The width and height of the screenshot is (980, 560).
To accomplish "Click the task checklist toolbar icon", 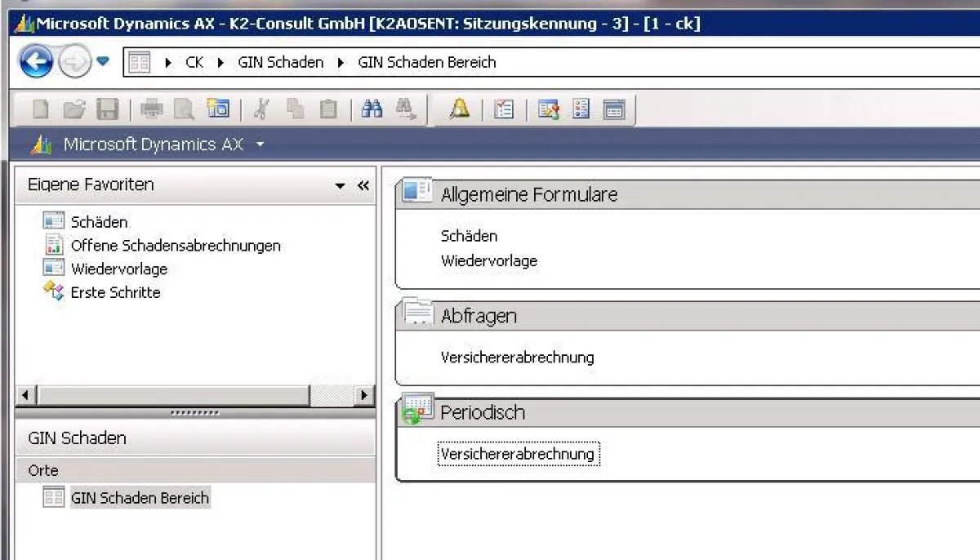I will (x=504, y=109).
